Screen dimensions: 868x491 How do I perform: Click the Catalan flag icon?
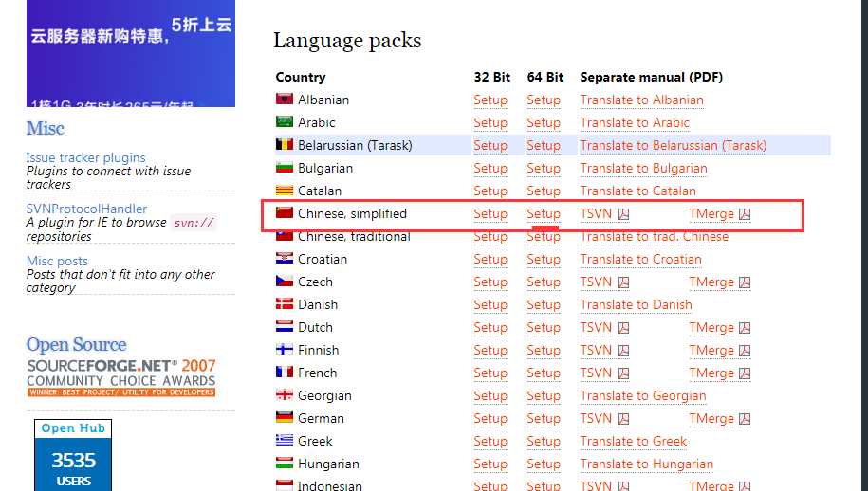(x=285, y=191)
